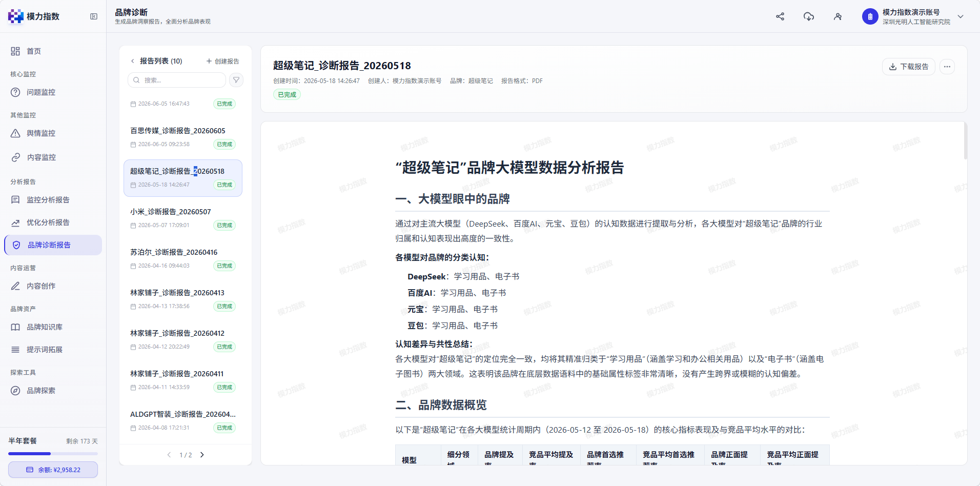980x486 pixels.
Task: Click the 舆情监控 warning triangle icon
Action: 15,133
